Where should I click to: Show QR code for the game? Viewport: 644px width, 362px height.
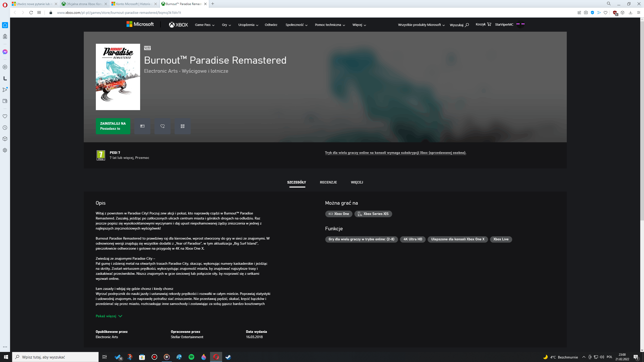(x=183, y=126)
